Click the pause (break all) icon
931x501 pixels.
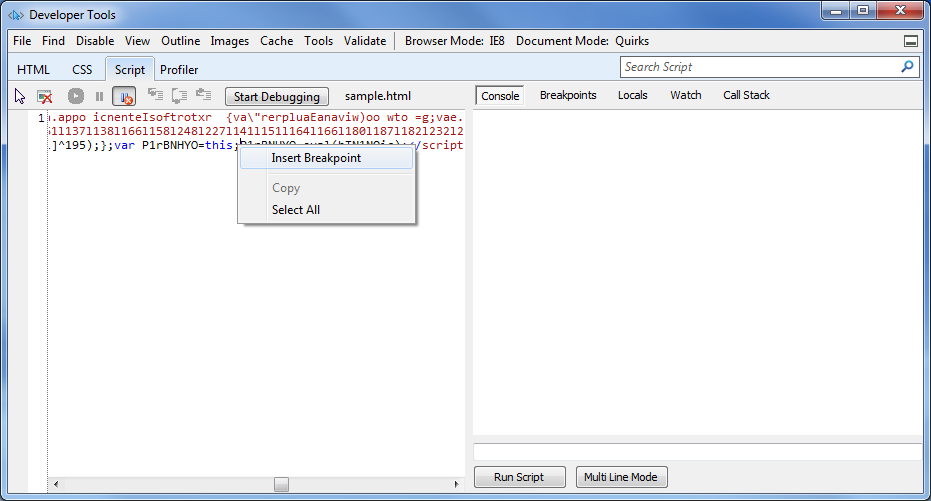(99, 96)
